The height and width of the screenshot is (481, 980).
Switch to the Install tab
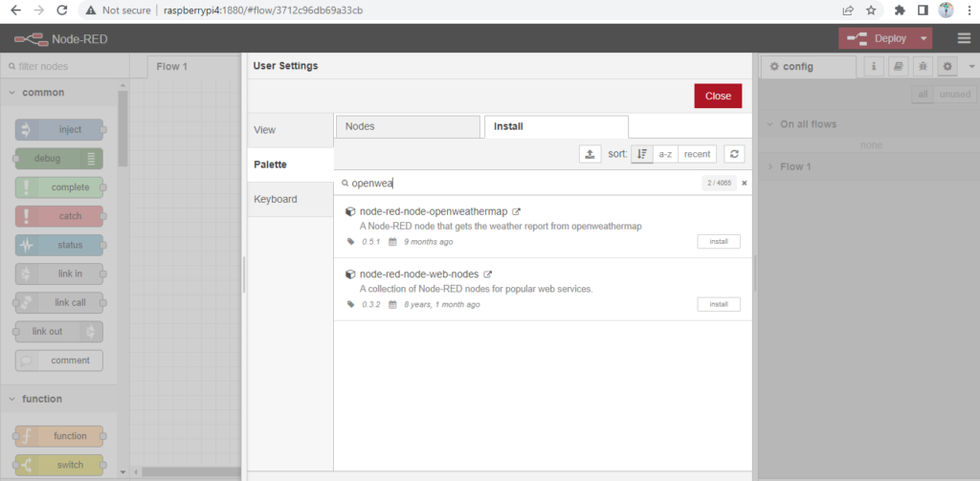556,127
